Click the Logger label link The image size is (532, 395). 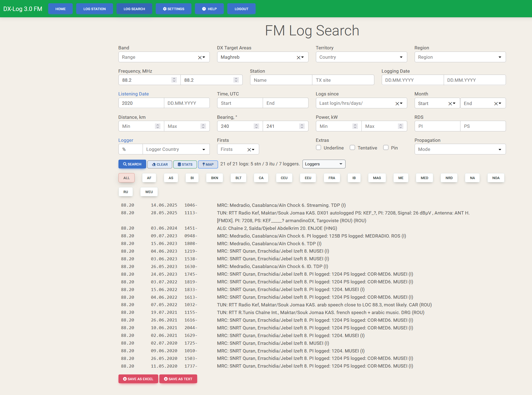point(126,140)
